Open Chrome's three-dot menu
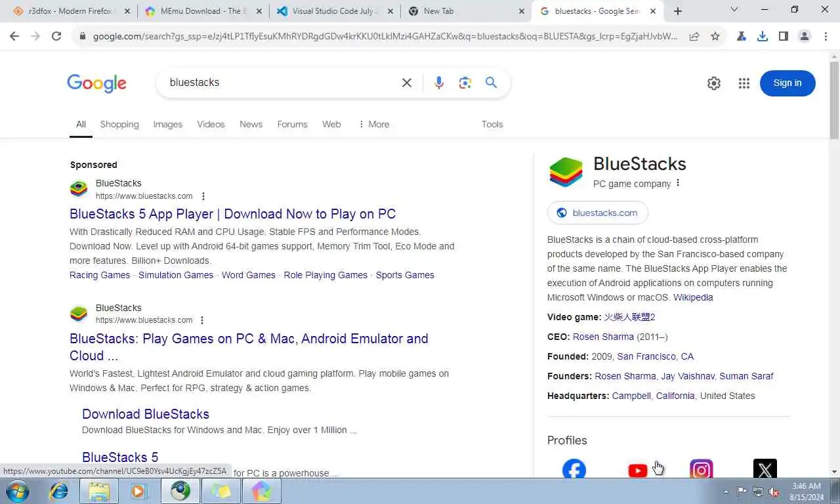Image resolution: width=840 pixels, height=504 pixels. (x=826, y=37)
